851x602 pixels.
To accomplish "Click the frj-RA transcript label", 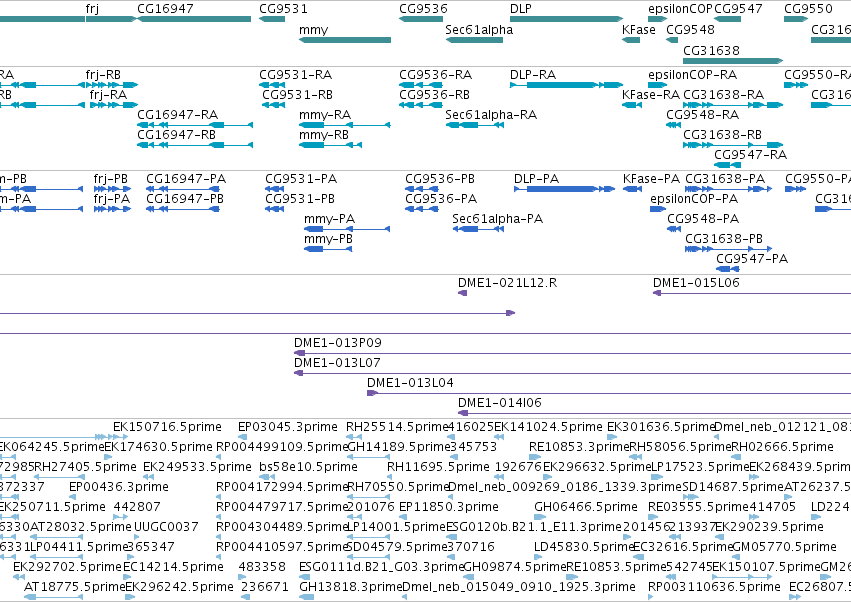I will coord(108,95).
